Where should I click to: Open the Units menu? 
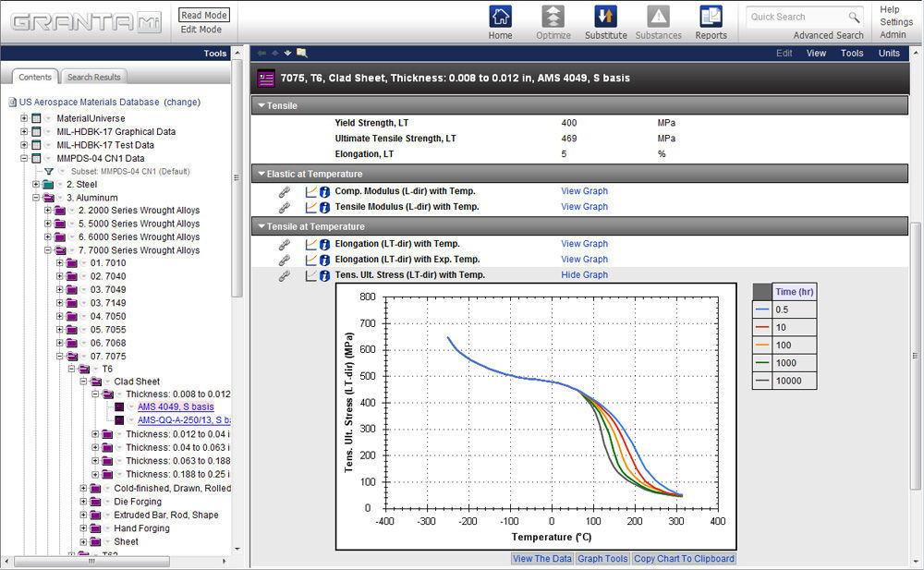(x=889, y=53)
